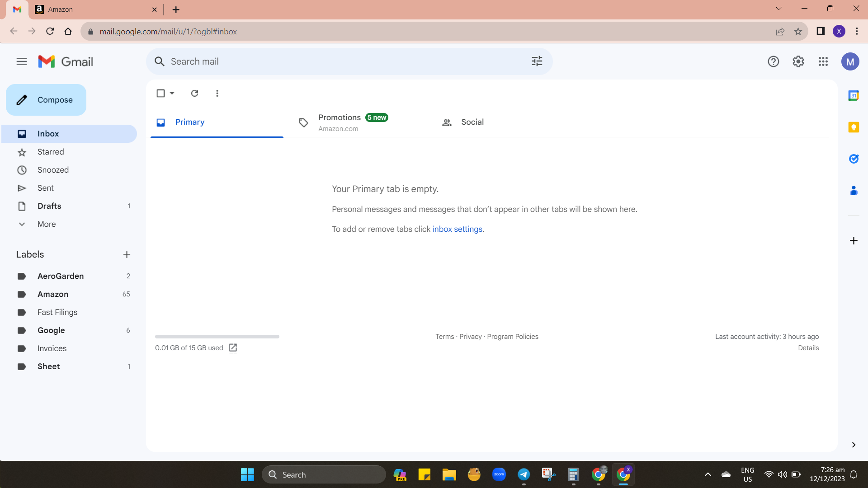Screen dimensions: 868x488
Task: Open Zoom from the taskbar
Action: [x=499, y=474]
